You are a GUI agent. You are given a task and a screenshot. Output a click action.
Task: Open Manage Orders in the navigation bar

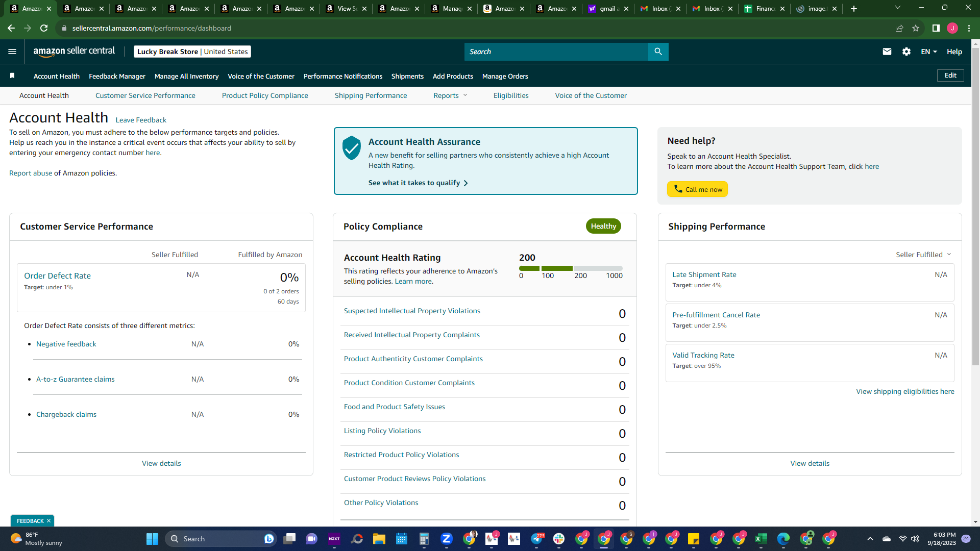(x=505, y=76)
